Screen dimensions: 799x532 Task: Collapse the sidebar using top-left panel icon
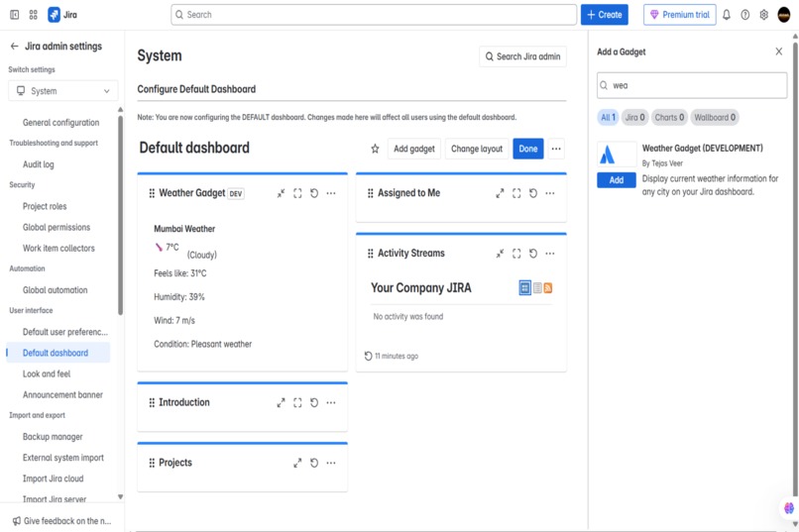coord(14,15)
